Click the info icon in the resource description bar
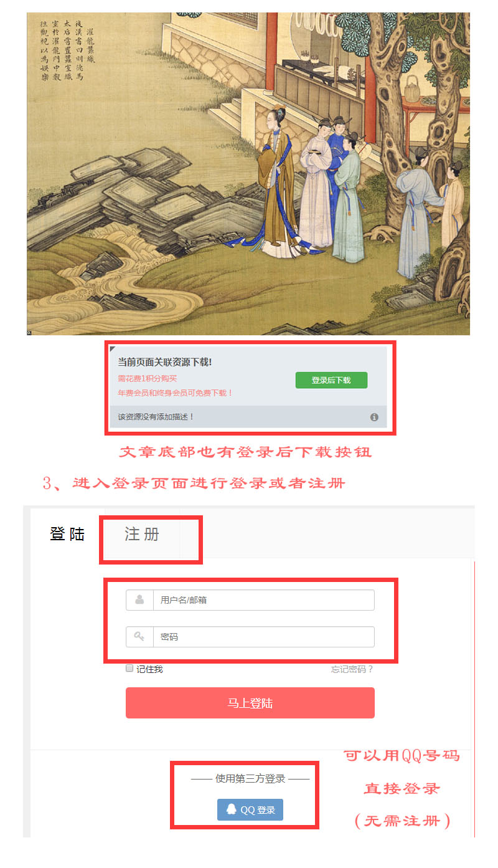The image size is (498, 868). coord(374,417)
